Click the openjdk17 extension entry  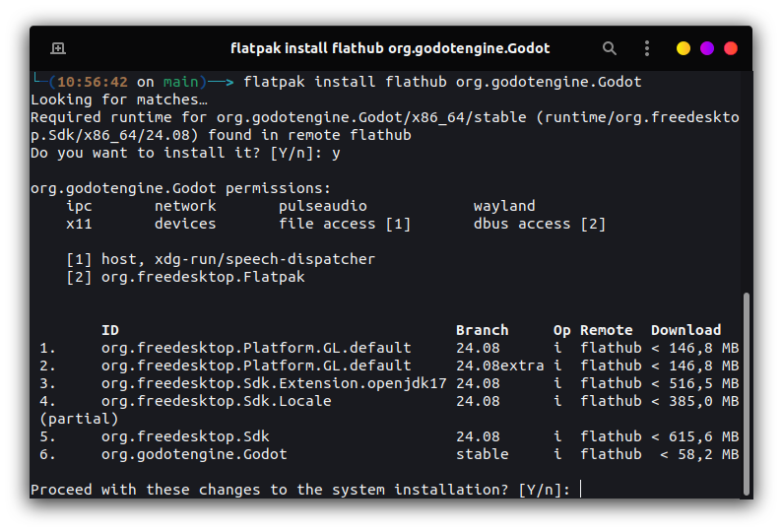click(x=274, y=383)
